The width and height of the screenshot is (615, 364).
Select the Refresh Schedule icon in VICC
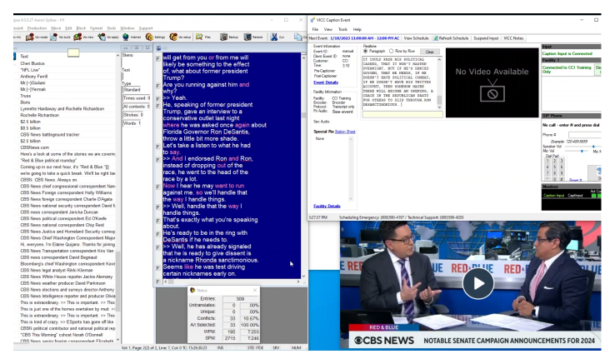pyautogui.click(x=435, y=38)
